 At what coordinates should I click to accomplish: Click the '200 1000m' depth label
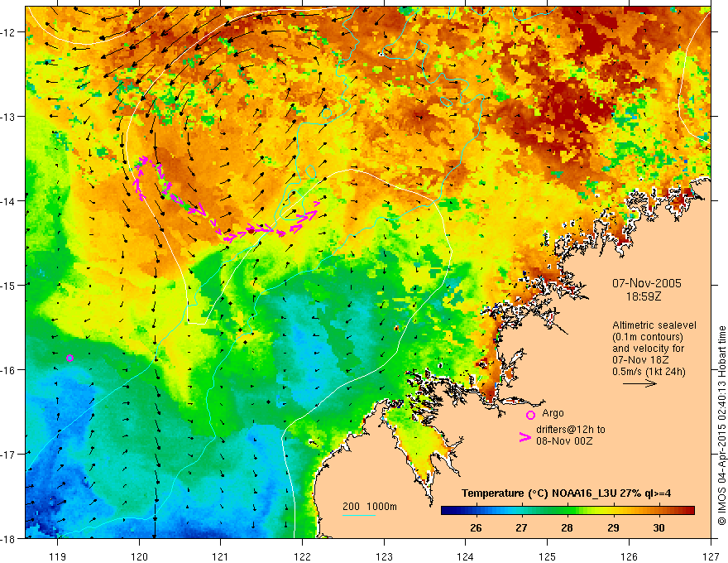370,507
